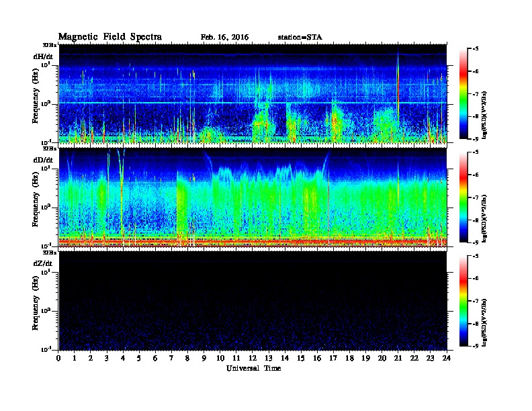The height and width of the screenshot is (411, 532).
Task: Click the hour "4" tick label on the time axis
Action: tap(123, 358)
